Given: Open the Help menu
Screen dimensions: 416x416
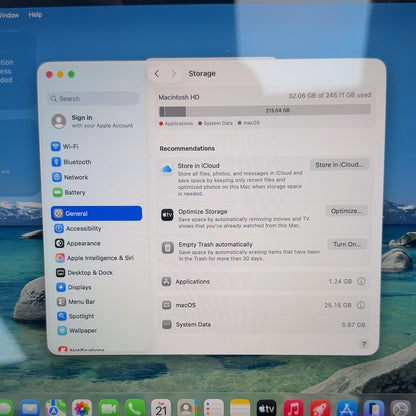Looking at the screenshot, I should (35, 15).
